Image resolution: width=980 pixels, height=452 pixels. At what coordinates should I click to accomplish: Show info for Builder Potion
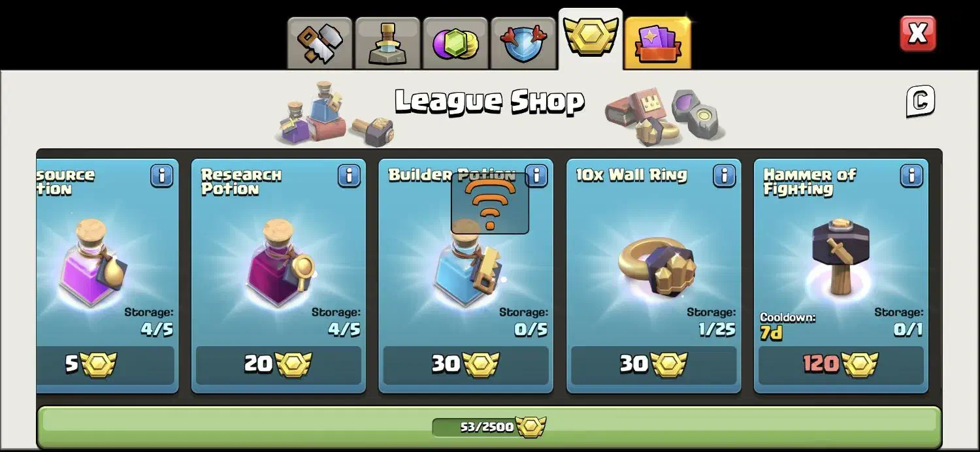point(536,176)
